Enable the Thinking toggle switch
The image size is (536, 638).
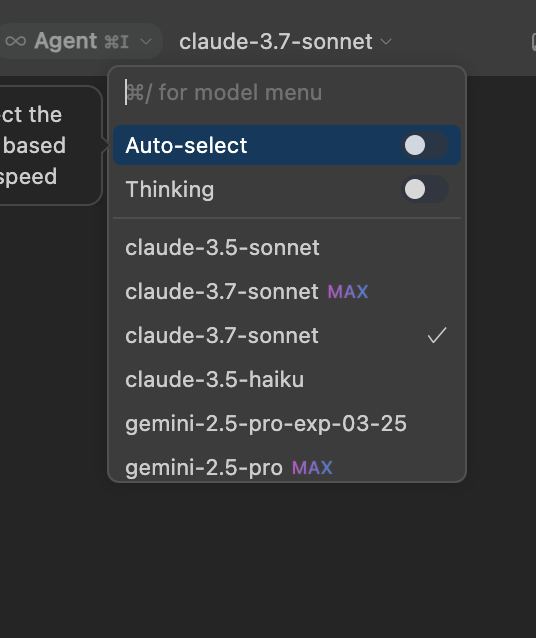[425, 189]
